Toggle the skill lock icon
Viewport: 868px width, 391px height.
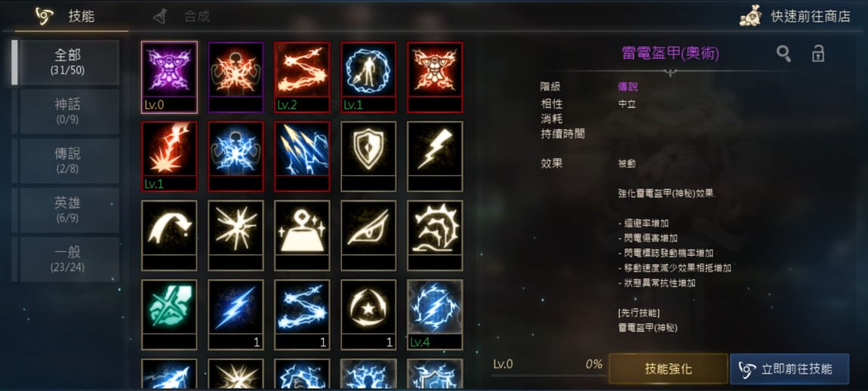(817, 54)
